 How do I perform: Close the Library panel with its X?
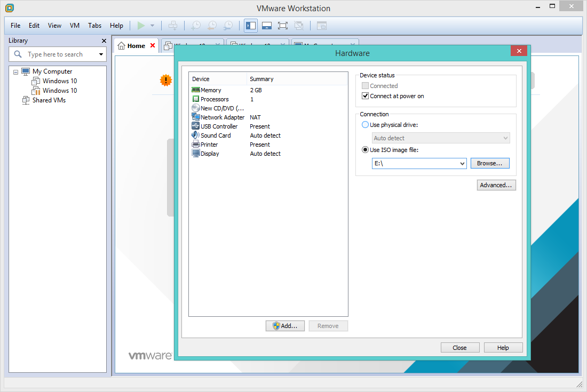[x=104, y=41]
